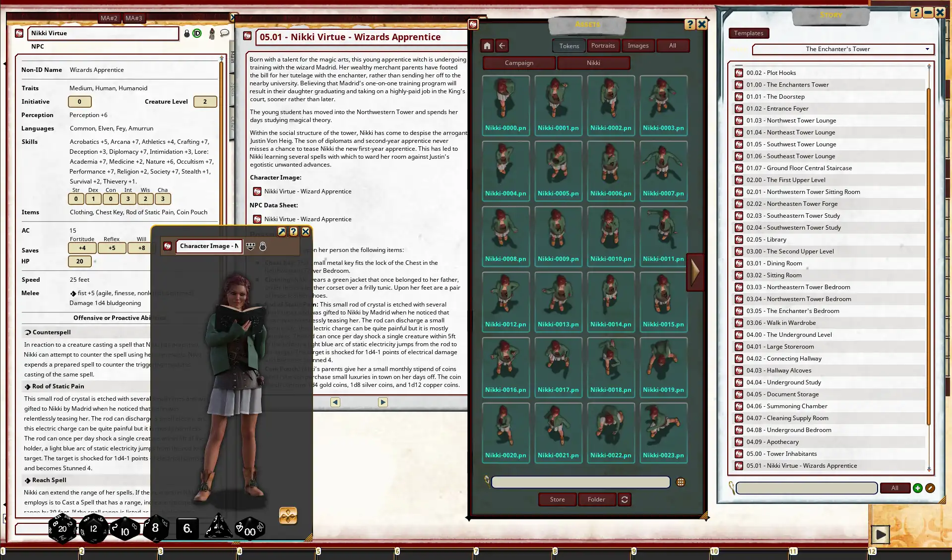
Task: Click the Assets back arrow icon
Action: pos(502,46)
